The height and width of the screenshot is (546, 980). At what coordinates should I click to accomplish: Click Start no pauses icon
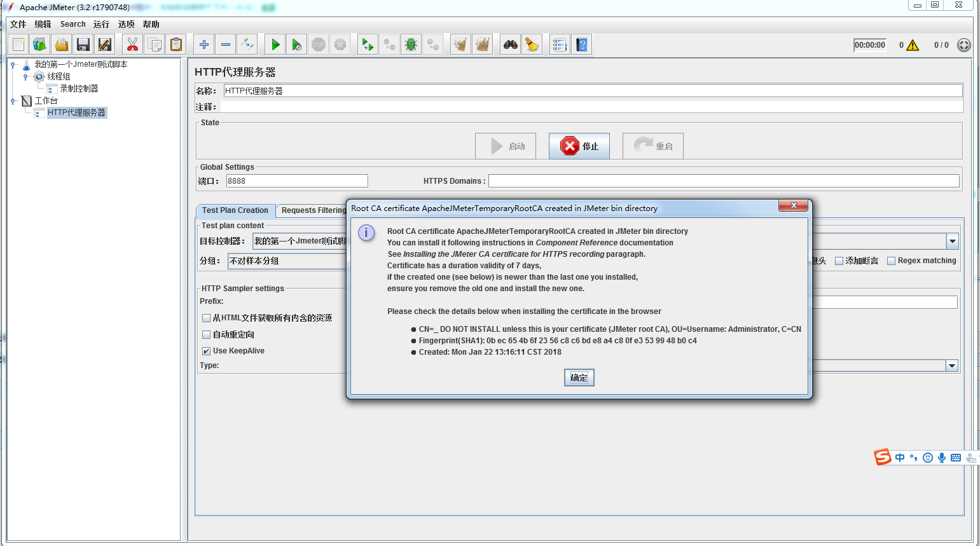[x=297, y=44]
